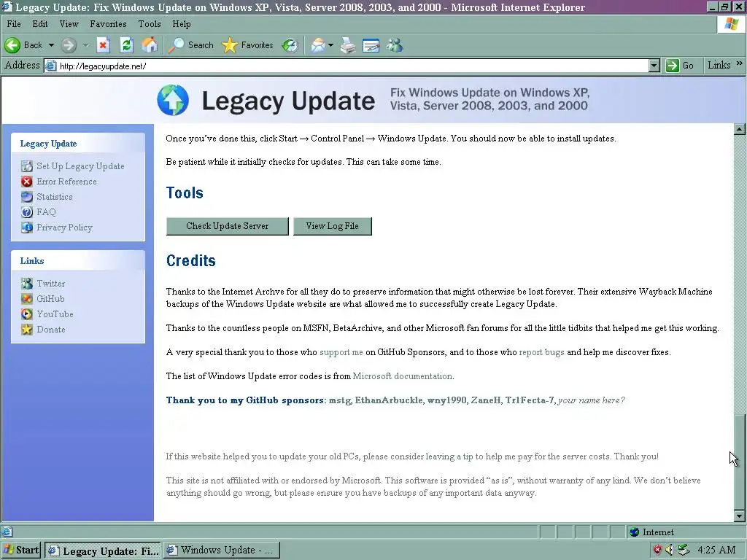Viewport: 747px width, 560px height.
Task: Click the Back arrow icon
Action: click(x=12, y=45)
